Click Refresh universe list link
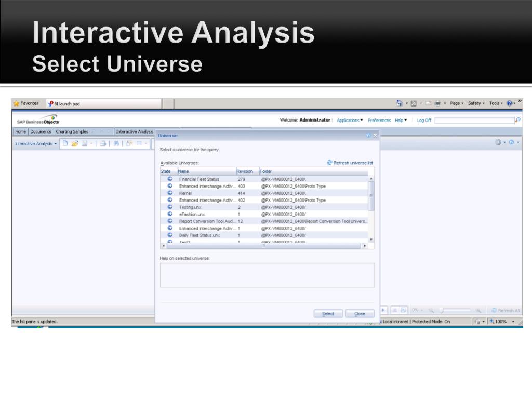Screen dimensions: 532x399 click(x=350, y=163)
